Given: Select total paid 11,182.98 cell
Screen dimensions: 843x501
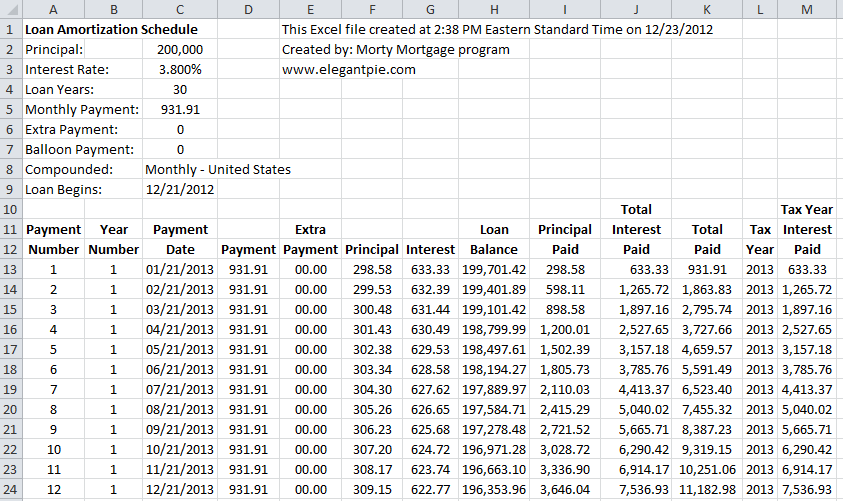Looking at the screenshot, I should (x=707, y=490).
